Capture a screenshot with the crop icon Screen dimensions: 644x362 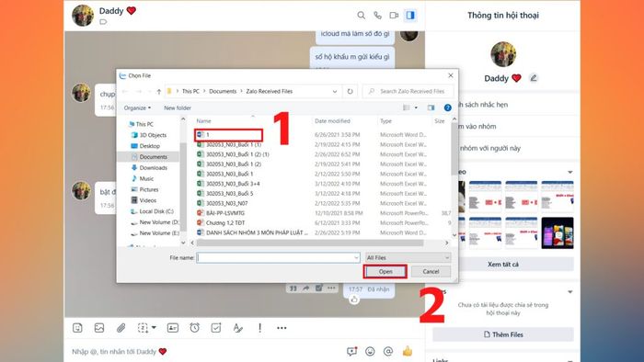(x=143, y=328)
